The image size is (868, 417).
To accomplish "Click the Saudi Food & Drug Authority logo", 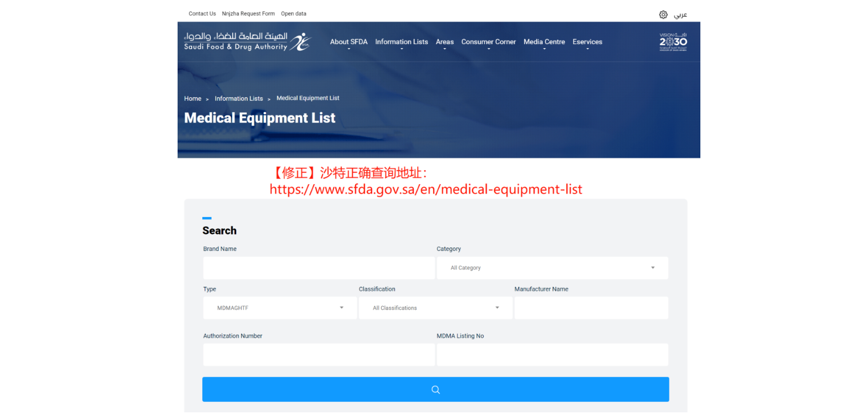I will pos(247,42).
